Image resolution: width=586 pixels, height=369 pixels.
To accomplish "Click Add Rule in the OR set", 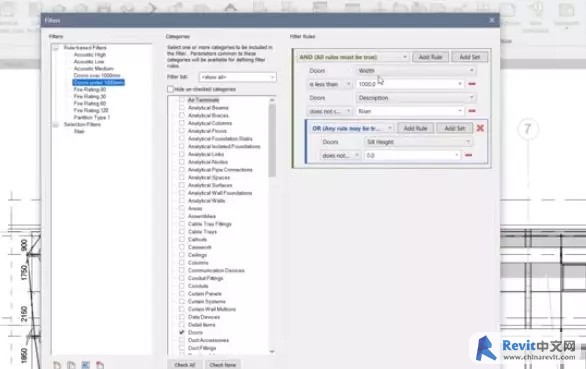I will 416,128.
